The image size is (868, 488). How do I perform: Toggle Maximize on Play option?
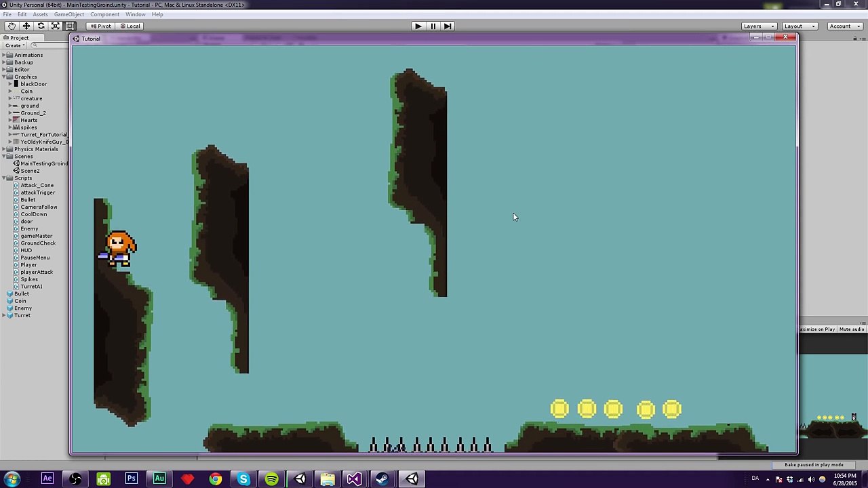[x=818, y=329]
